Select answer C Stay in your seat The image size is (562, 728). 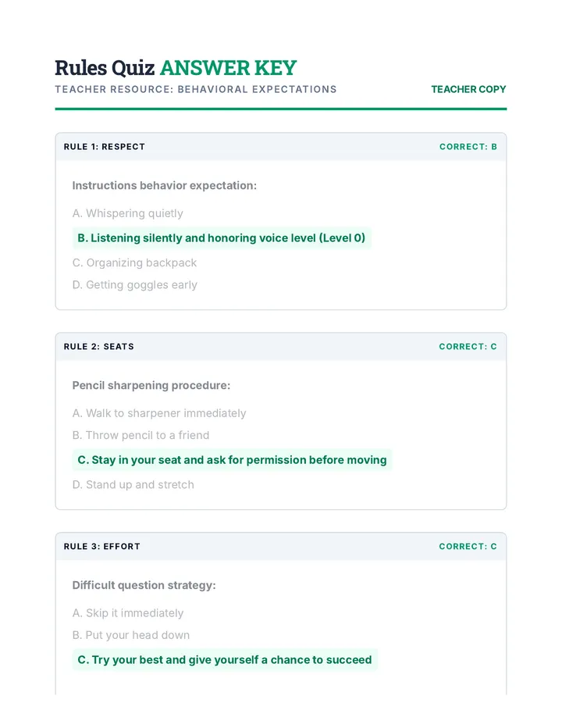[x=232, y=460]
